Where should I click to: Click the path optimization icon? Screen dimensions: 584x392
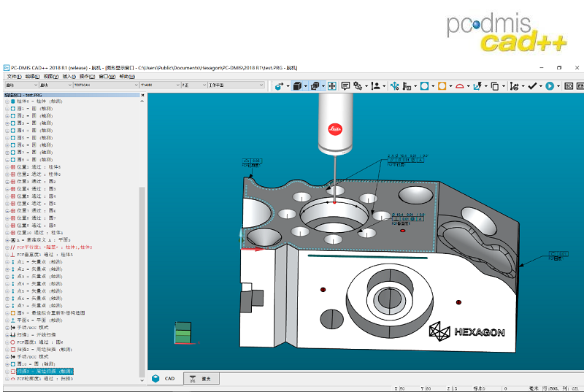[514, 86]
